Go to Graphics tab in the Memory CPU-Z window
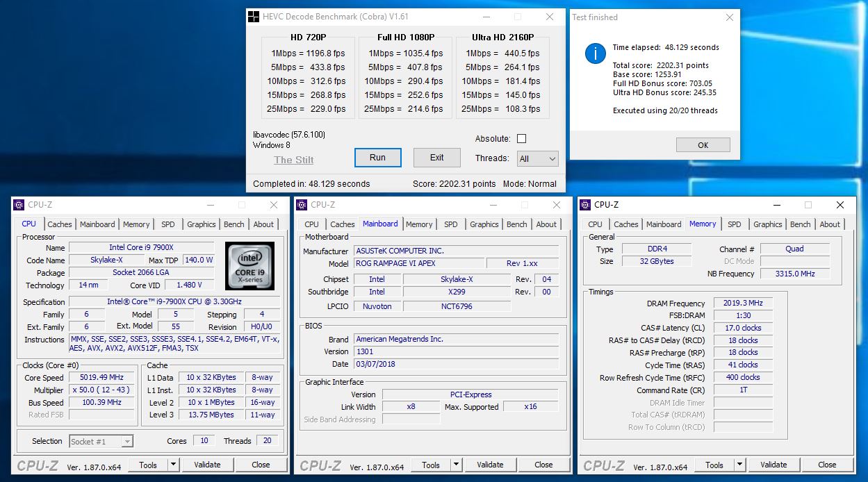 point(768,224)
